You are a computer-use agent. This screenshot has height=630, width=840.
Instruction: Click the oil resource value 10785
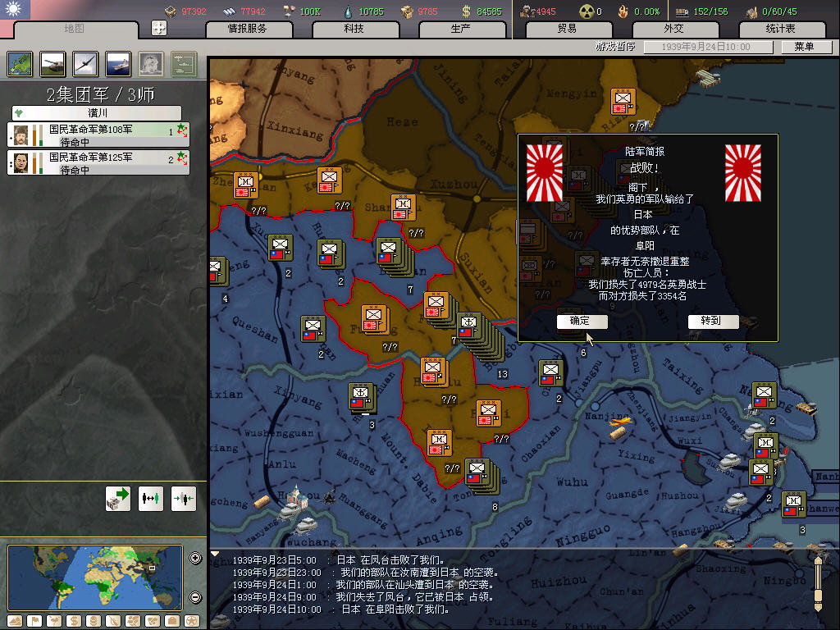[371, 11]
